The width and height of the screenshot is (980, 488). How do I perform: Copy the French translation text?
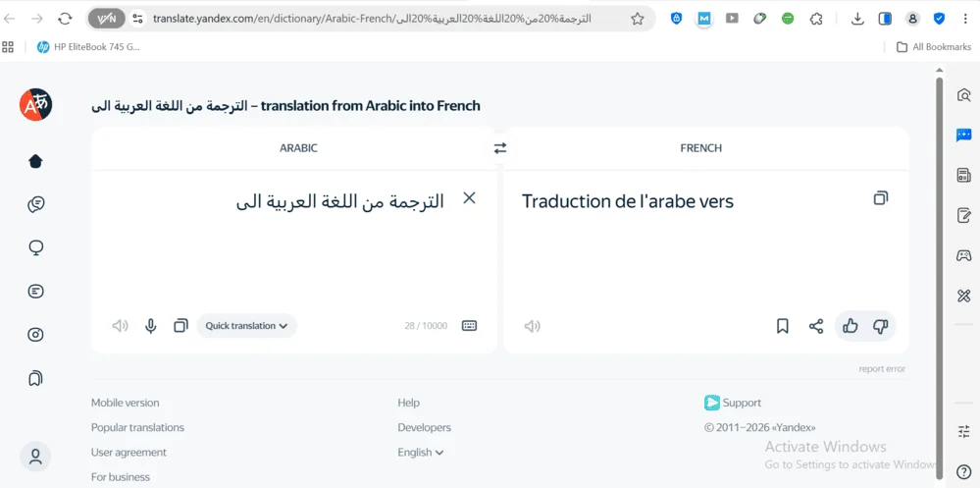881,198
